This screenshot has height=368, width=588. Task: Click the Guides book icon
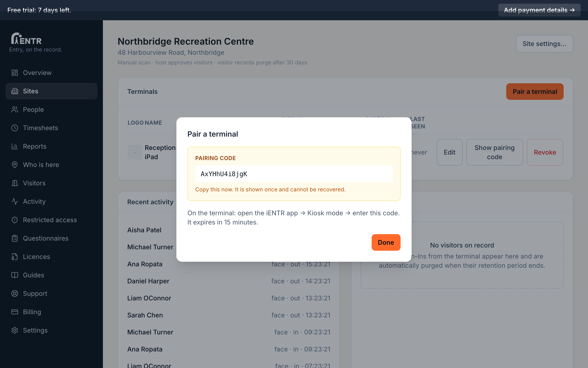pyautogui.click(x=14, y=275)
